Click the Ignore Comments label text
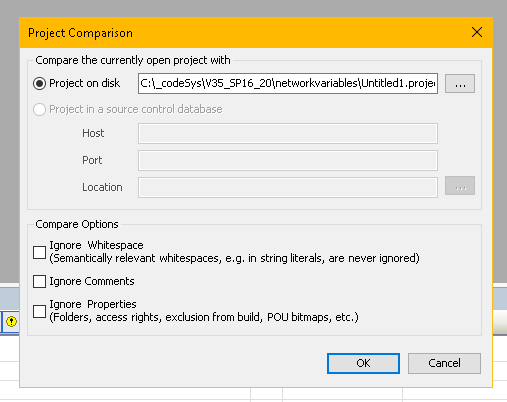Viewport: 507px width, 402px height. pyautogui.click(x=92, y=281)
